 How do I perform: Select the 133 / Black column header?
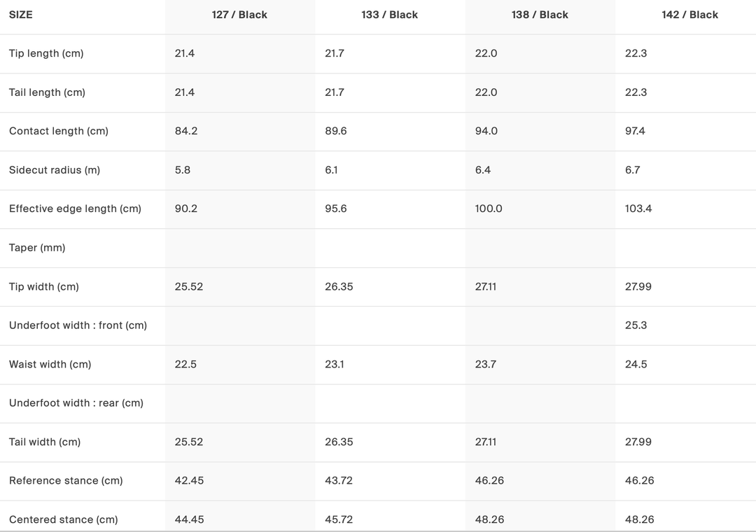389,15
